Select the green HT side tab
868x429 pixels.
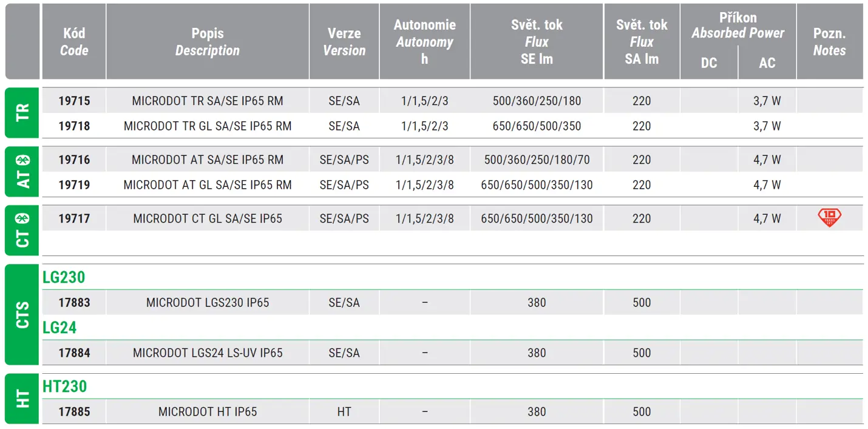pos(22,399)
